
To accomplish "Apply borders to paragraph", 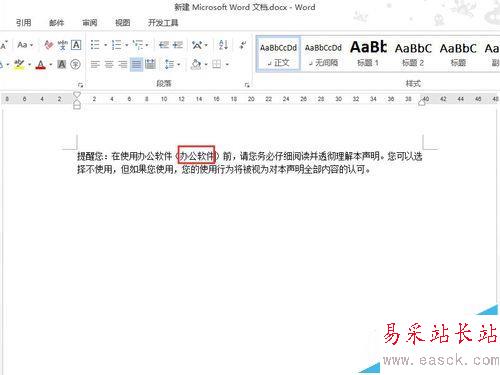I will [217, 64].
